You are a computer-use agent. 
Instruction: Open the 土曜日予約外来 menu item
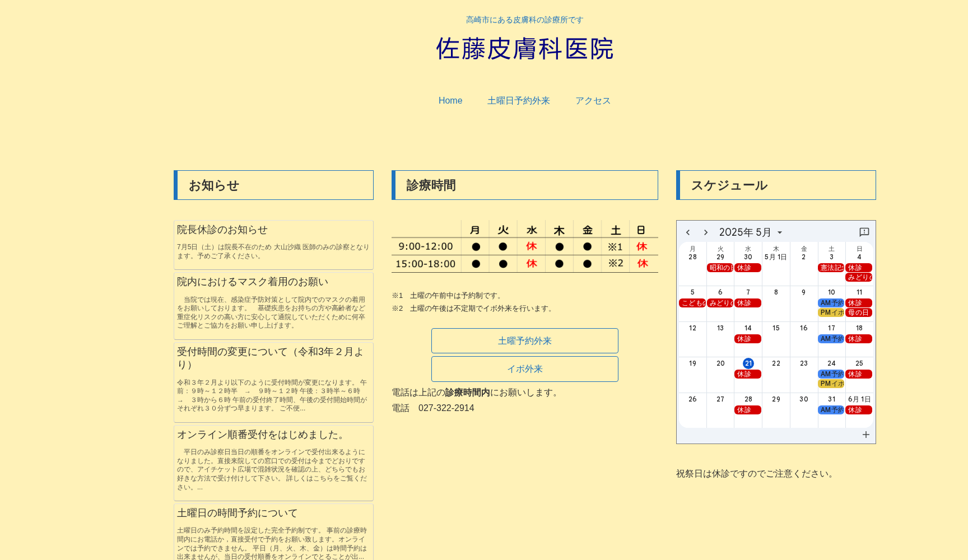coord(518,101)
